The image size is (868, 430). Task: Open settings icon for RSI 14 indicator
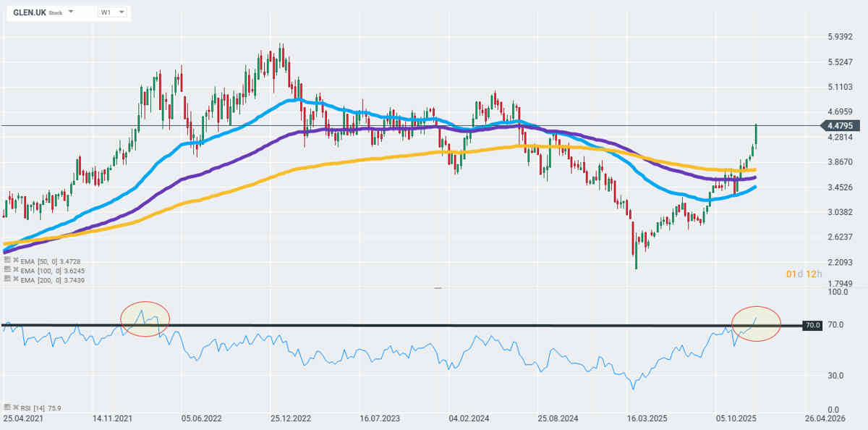pos(7,408)
